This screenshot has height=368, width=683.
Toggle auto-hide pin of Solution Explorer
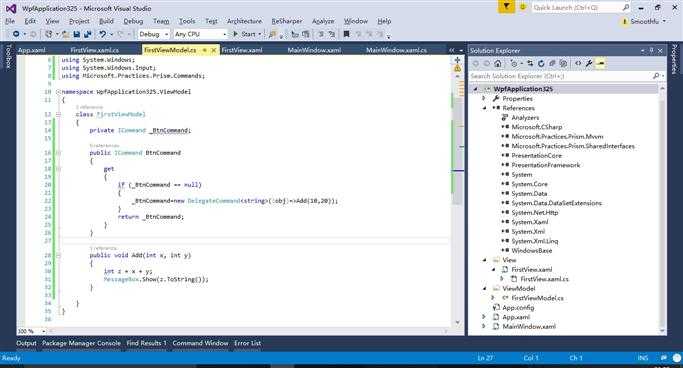(652, 51)
